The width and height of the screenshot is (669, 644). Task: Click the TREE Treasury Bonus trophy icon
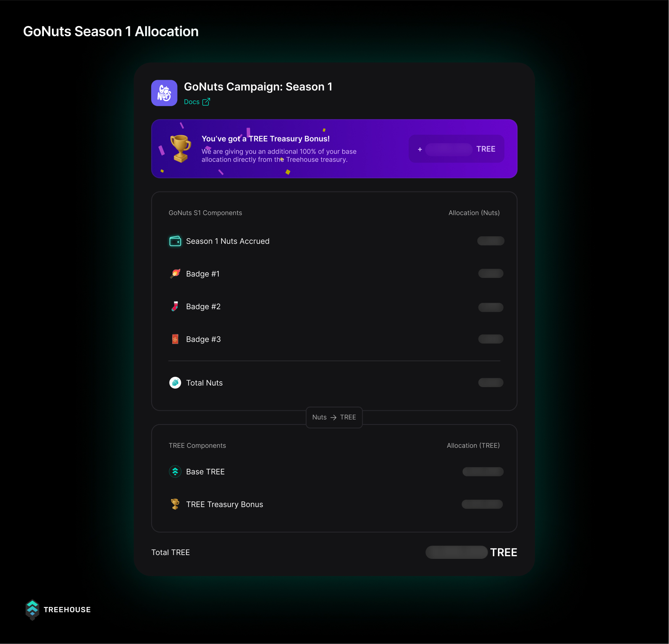tap(175, 504)
